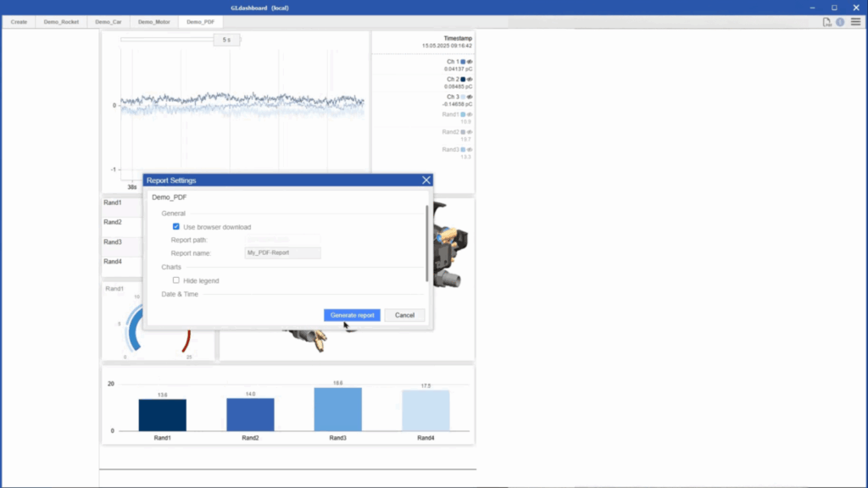Toggle Ch 3 visibility eye icon
The image size is (868, 488).
coord(470,97)
